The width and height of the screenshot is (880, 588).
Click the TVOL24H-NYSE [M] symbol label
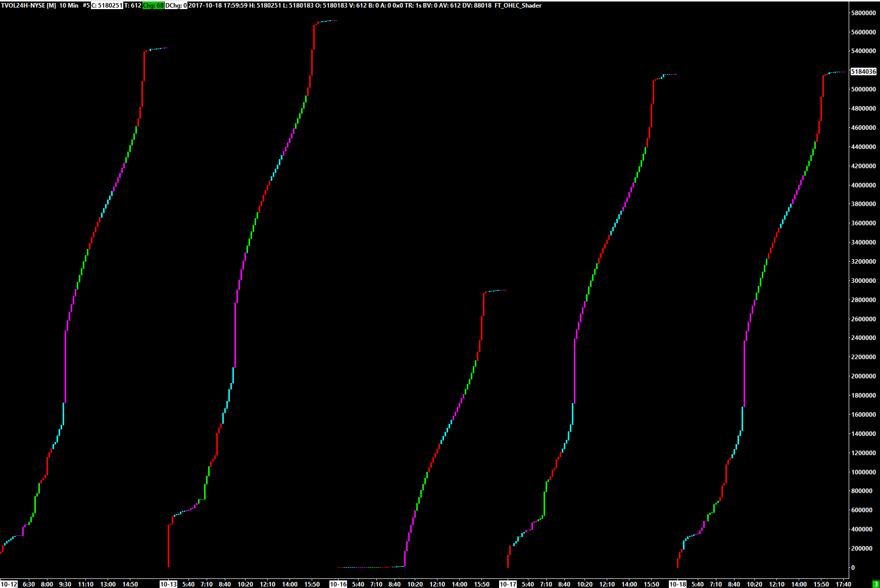(28, 6)
